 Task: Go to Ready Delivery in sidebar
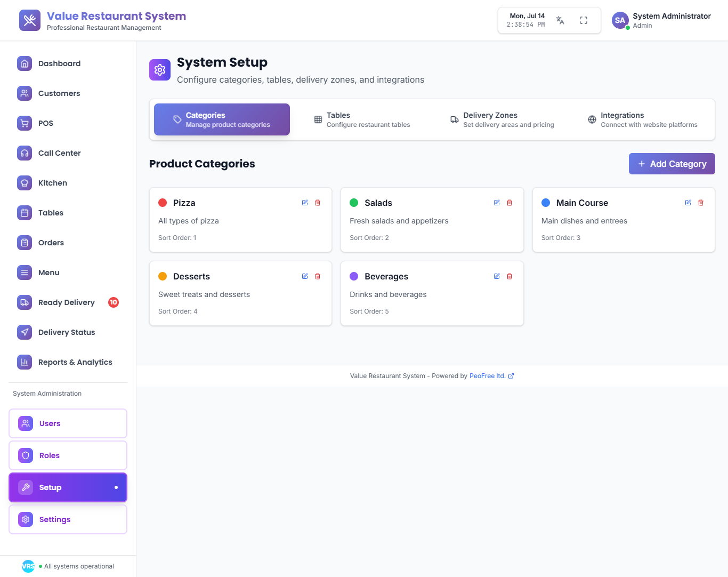pyautogui.click(x=66, y=302)
